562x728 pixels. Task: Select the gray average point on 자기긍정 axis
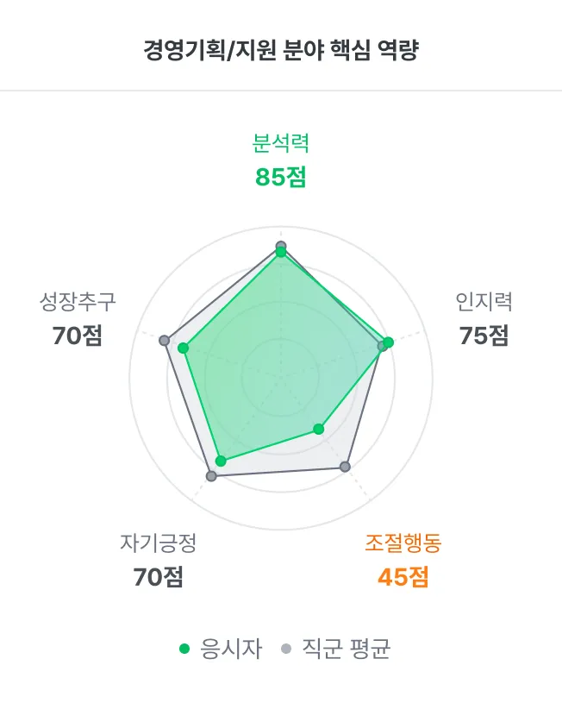click(211, 475)
